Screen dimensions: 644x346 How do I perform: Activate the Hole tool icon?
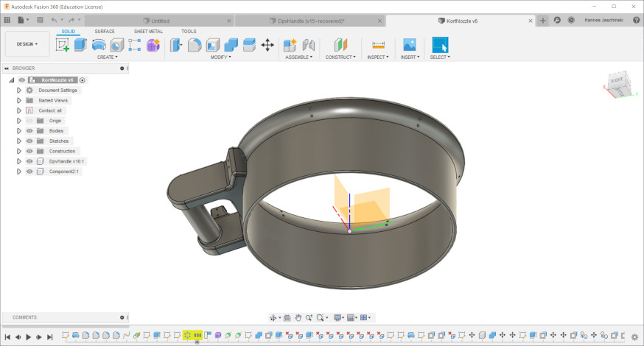point(116,45)
